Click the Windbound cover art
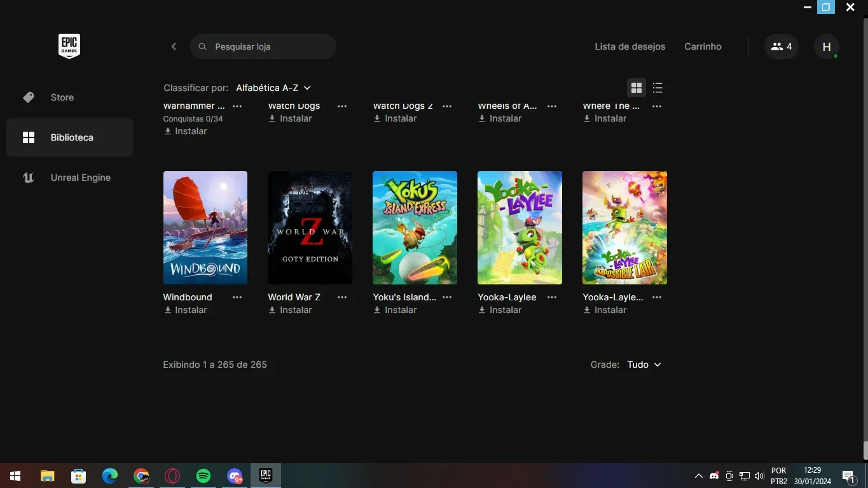This screenshot has width=868, height=488. coord(205,228)
